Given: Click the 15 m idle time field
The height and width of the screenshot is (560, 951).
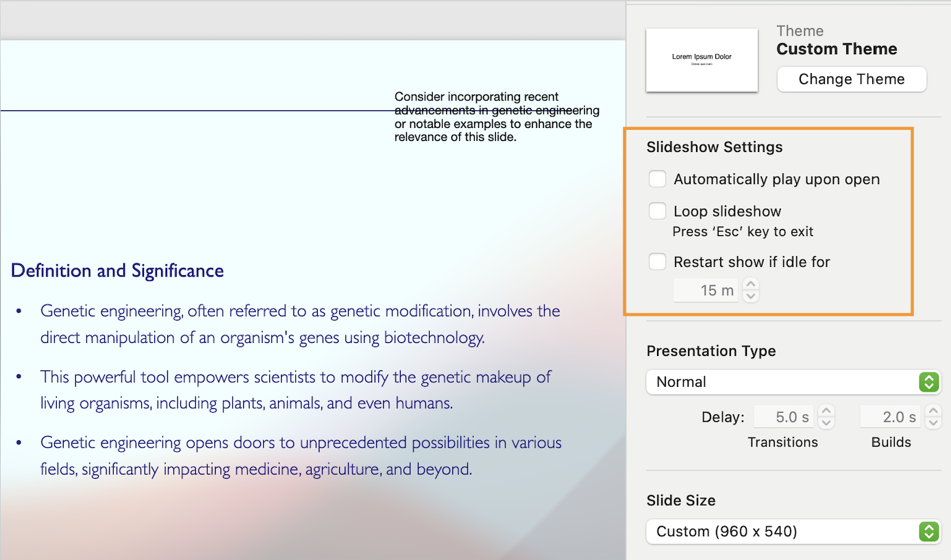Looking at the screenshot, I should click(706, 291).
